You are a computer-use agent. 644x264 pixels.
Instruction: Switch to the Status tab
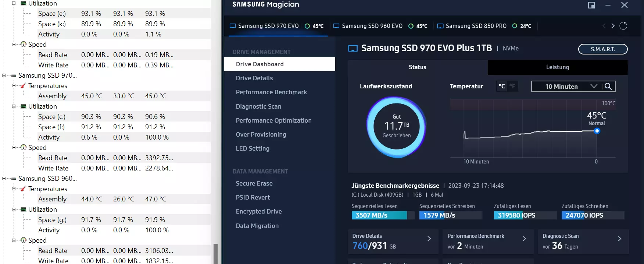[418, 67]
